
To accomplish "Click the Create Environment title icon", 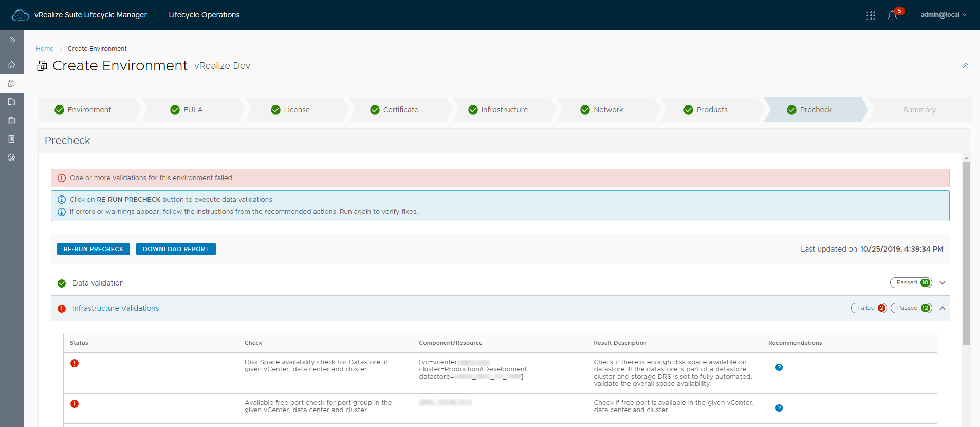I will pos(42,66).
